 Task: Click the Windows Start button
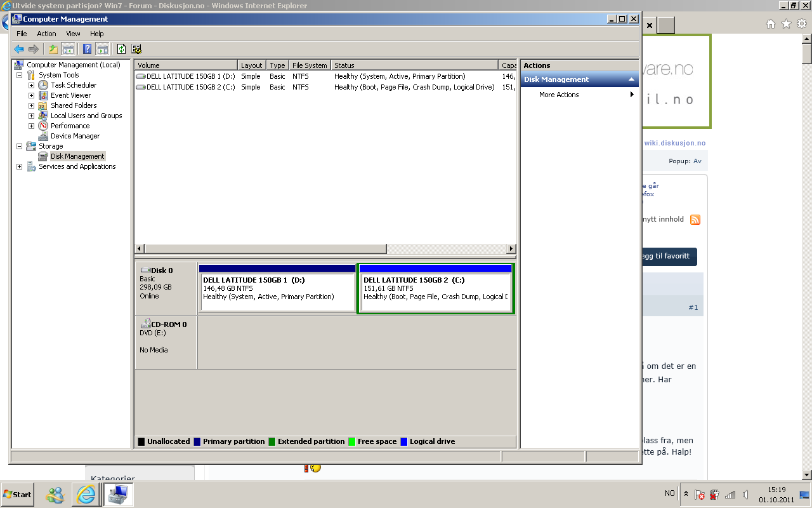(17, 494)
